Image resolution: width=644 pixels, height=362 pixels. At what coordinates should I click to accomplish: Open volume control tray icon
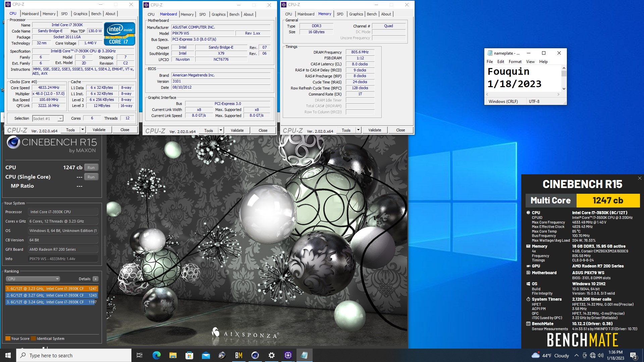pos(600,355)
